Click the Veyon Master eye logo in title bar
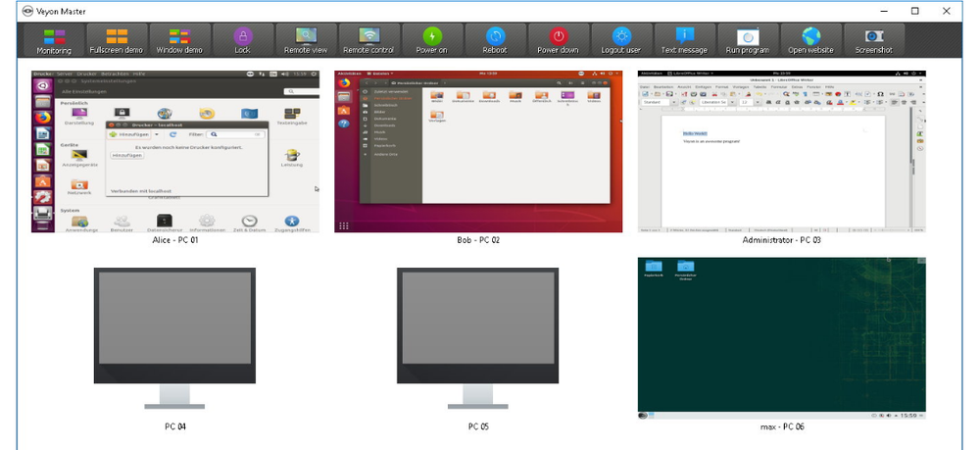This screenshot has height=450, width=980. tap(27, 11)
